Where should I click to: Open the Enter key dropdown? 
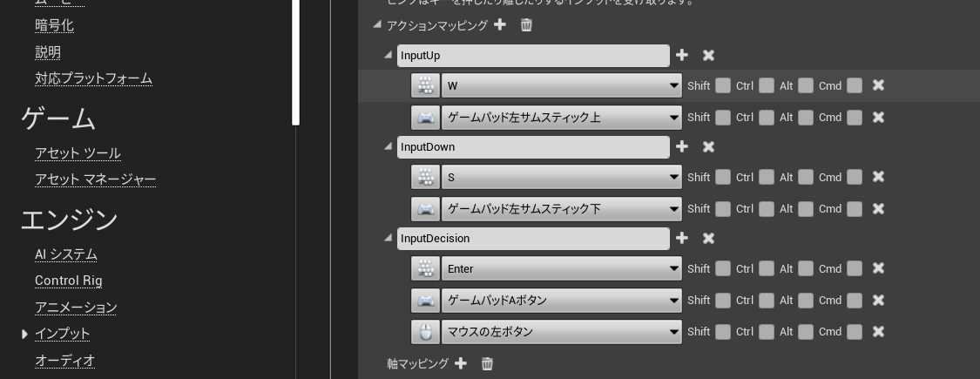(x=562, y=268)
